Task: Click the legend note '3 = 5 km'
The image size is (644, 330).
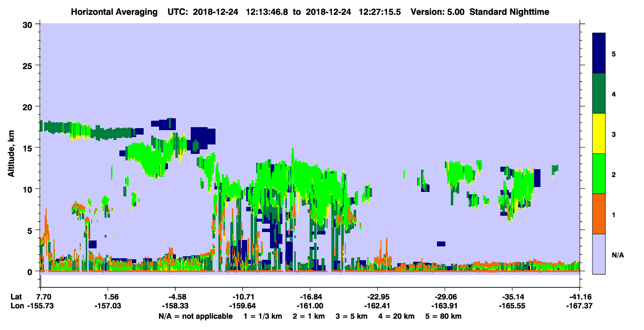Action: (352, 316)
